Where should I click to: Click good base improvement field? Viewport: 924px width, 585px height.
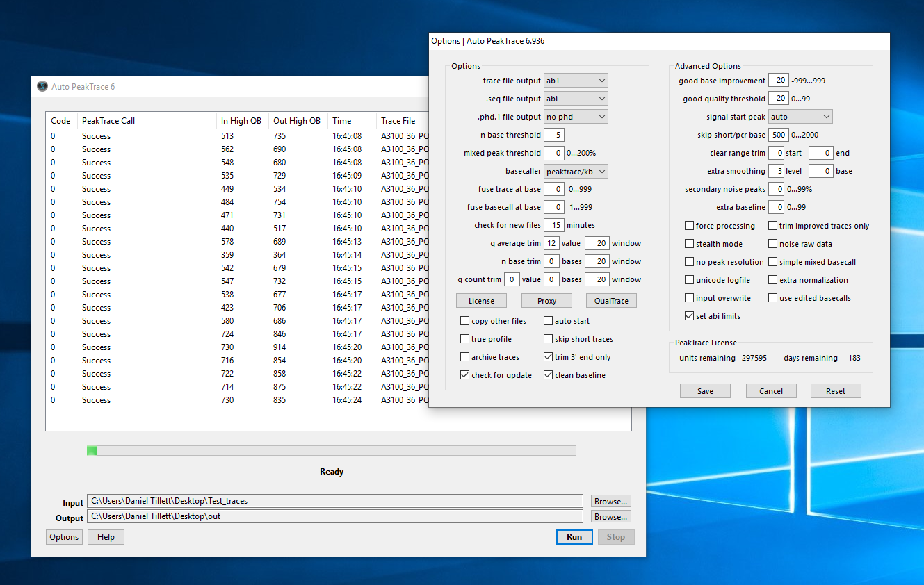pos(778,81)
